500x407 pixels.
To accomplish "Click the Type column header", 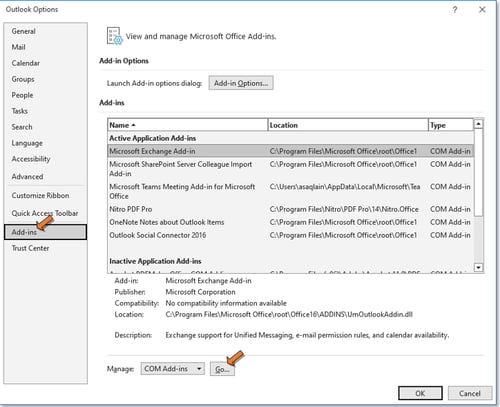I will point(451,125).
